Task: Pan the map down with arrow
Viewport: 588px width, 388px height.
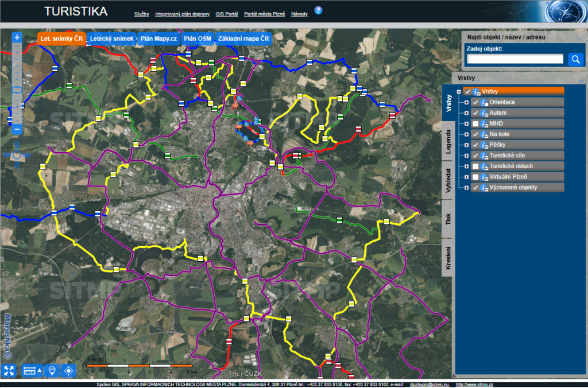Action: pos(17,165)
